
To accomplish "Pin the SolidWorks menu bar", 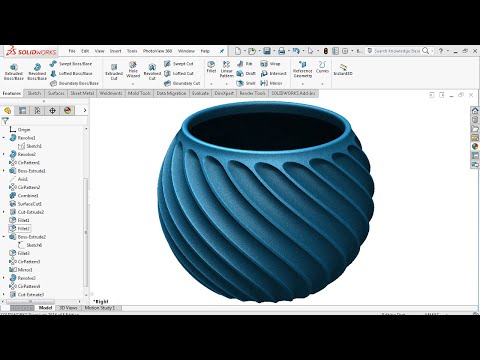I will point(222,51).
